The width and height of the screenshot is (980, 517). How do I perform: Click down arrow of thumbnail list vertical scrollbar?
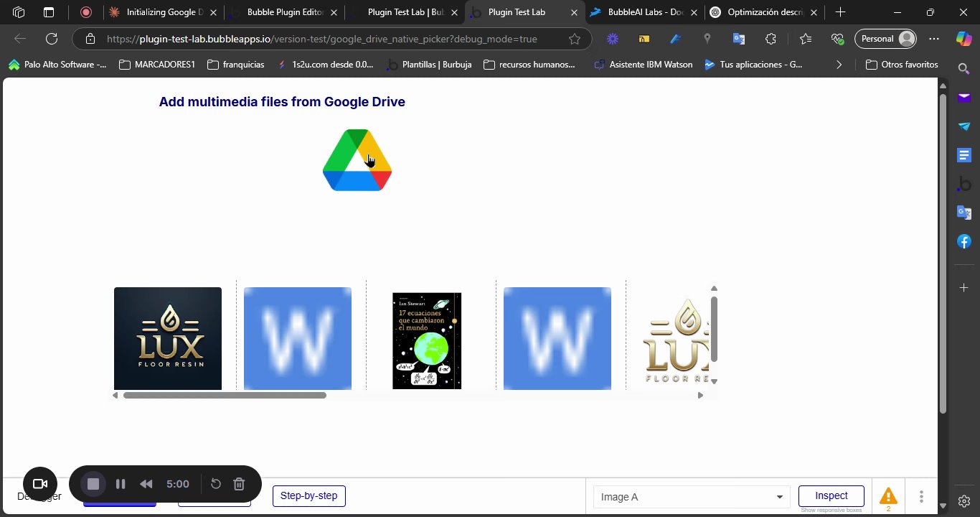(x=714, y=381)
